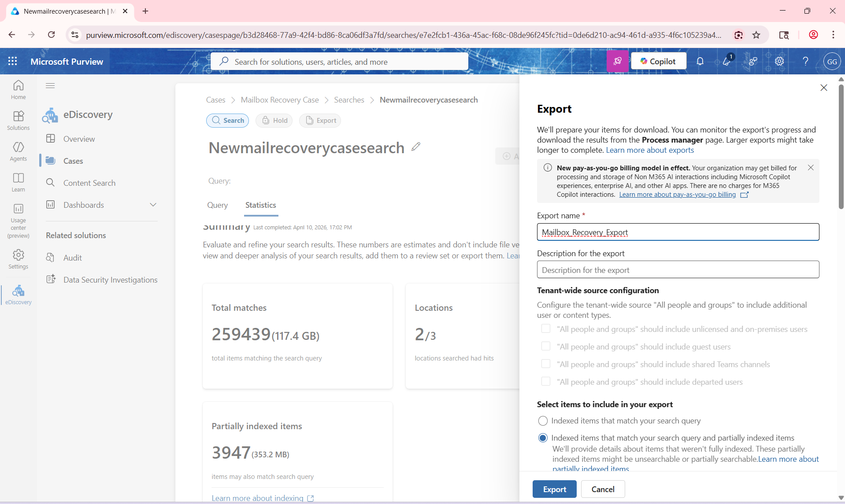Viewport: 845px width, 504px height.
Task: Open Settings in the left rail
Action: [x=18, y=259]
